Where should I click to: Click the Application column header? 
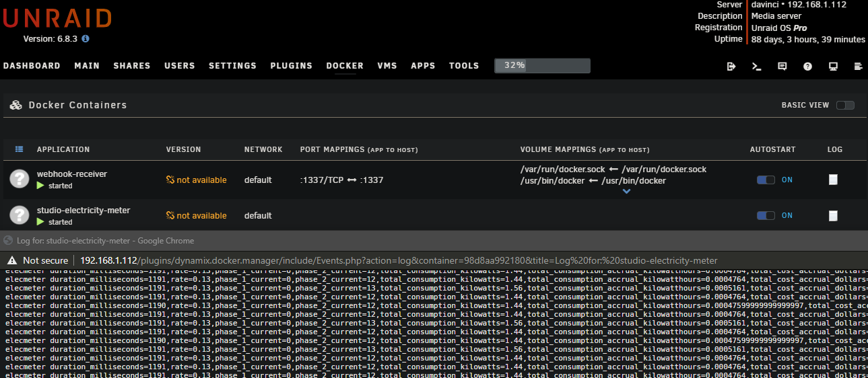point(63,149)
